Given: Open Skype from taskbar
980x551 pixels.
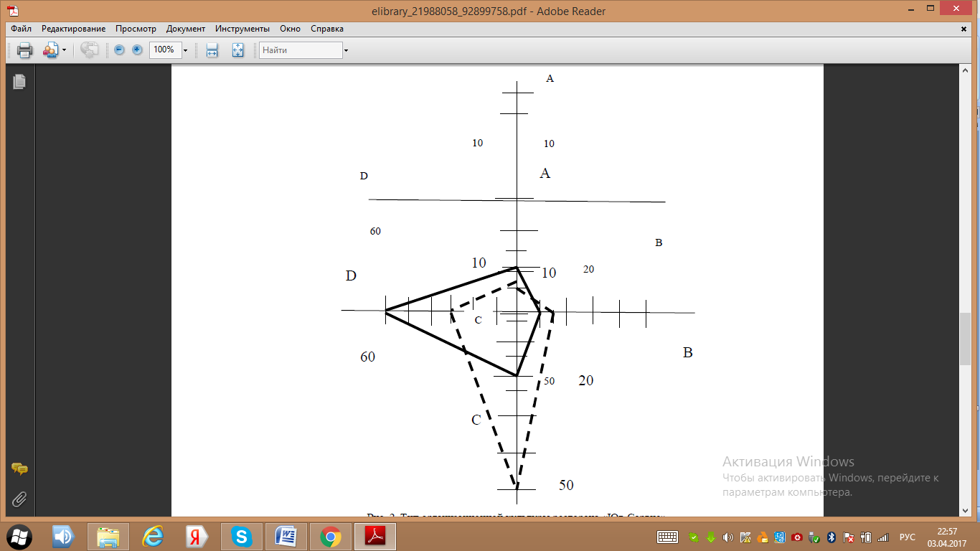Looking at the screenshot, I should click(241, 536).
